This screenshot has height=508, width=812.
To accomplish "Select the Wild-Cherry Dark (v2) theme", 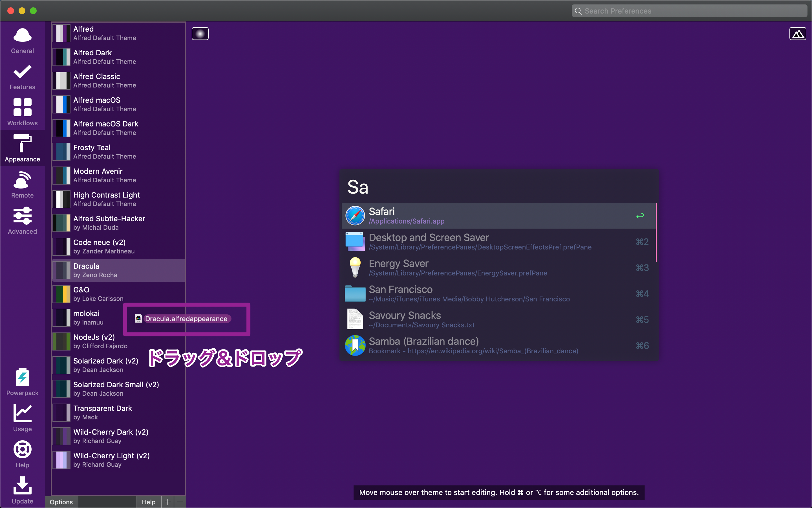I will (x=118, y=436).
